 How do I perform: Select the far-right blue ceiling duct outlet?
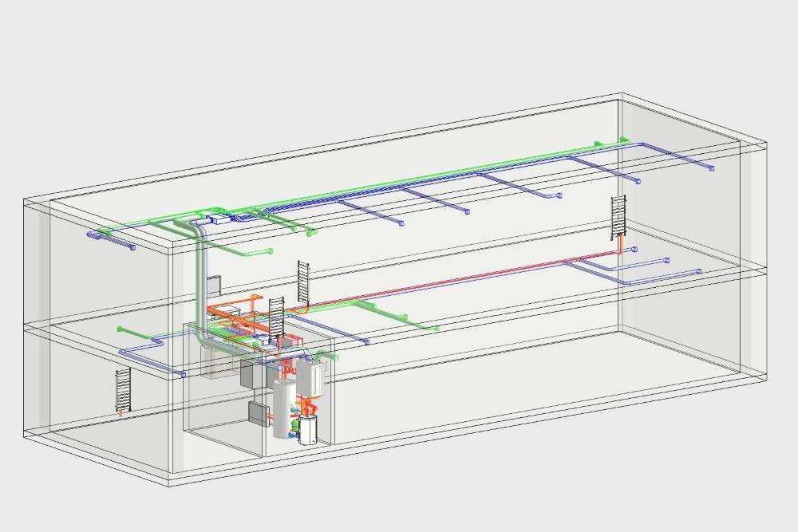(710, 168)
